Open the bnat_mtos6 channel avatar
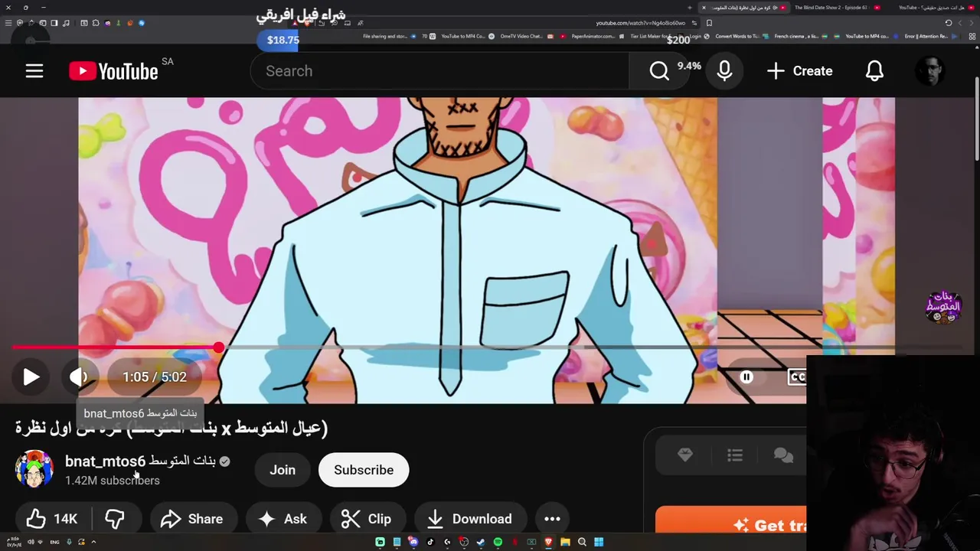The image size is (980, 551). point(34,470)
